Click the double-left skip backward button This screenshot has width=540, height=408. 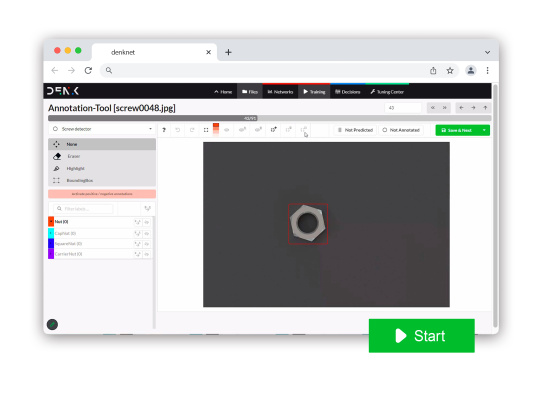click(433, 108)
